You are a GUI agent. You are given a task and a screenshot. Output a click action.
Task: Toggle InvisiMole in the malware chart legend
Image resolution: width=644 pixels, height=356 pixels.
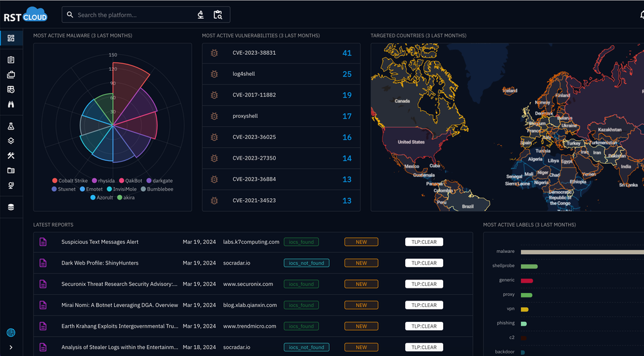122,189
